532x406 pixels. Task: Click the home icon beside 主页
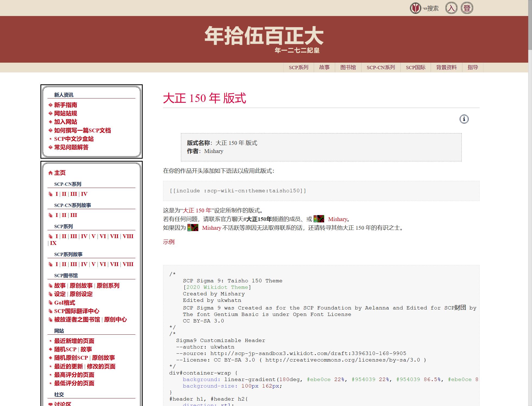click(50, 173)
